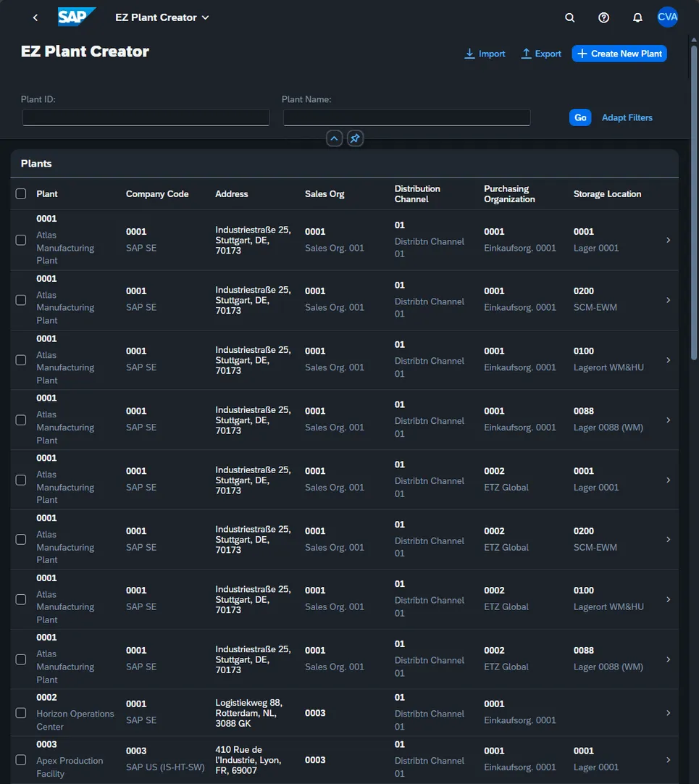Collapse the filter header section
699x784 pixels.
point(334,138)
